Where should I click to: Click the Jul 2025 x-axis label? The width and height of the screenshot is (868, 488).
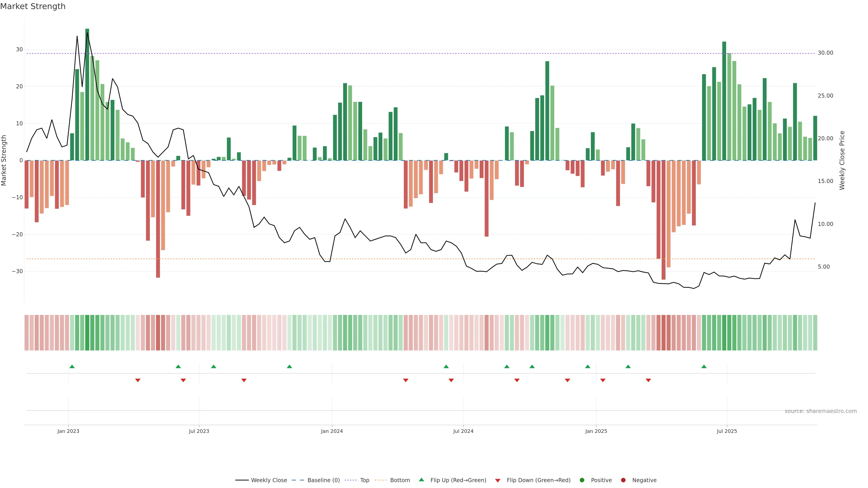tap(726, 431)
